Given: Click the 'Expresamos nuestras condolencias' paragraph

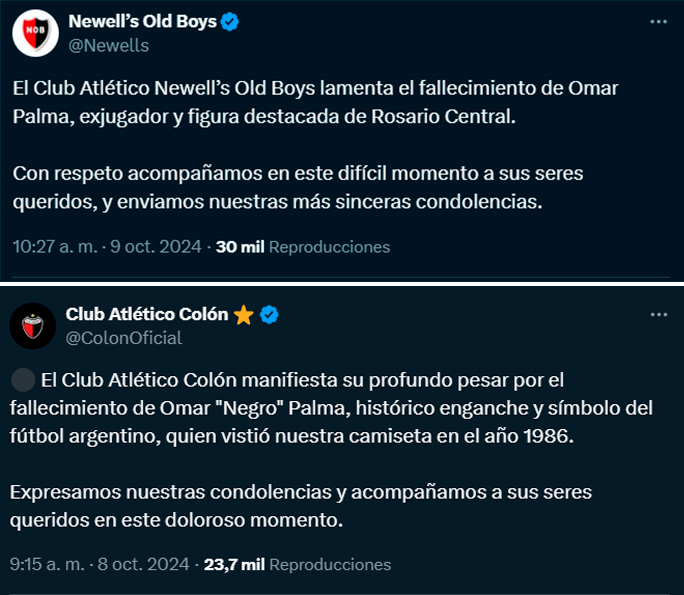Looking at the screenshot, I should (x=301, y=506).
